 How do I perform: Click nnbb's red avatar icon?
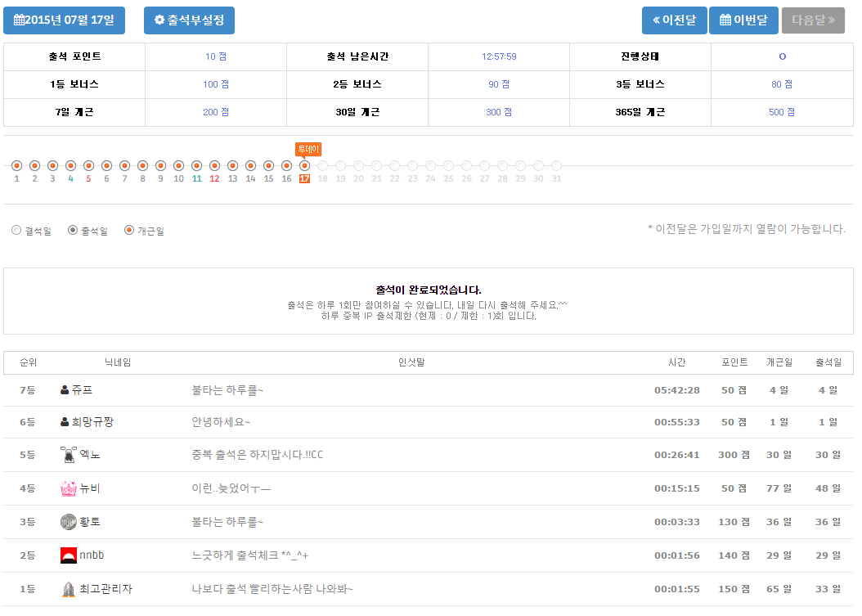(69, 555)
